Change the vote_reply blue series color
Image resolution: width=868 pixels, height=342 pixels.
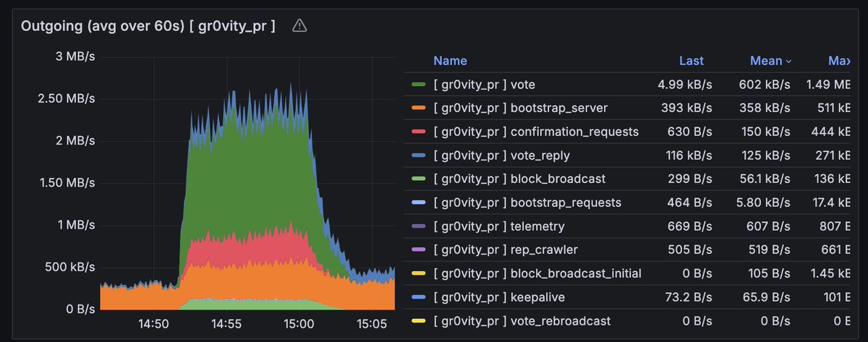coord(418,155)
